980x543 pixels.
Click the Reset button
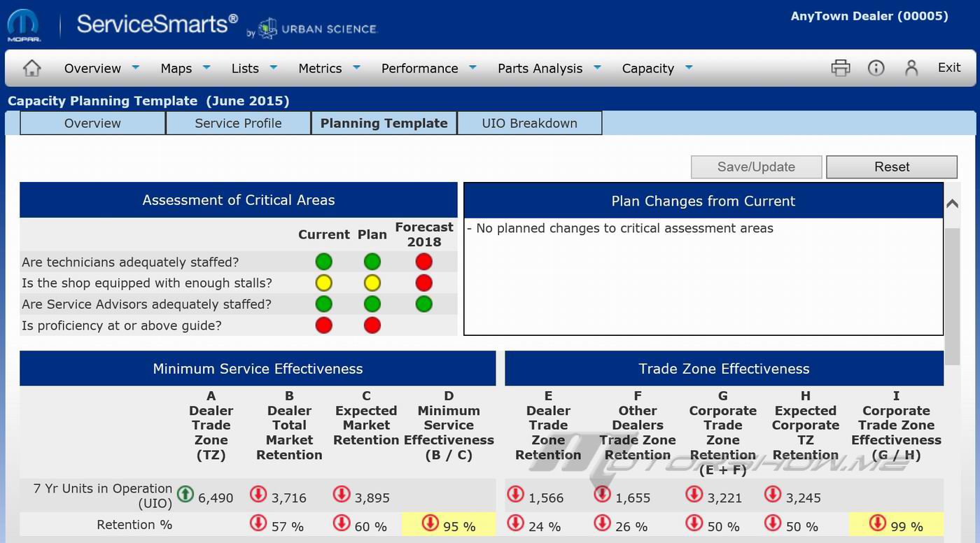pos(892,167)
